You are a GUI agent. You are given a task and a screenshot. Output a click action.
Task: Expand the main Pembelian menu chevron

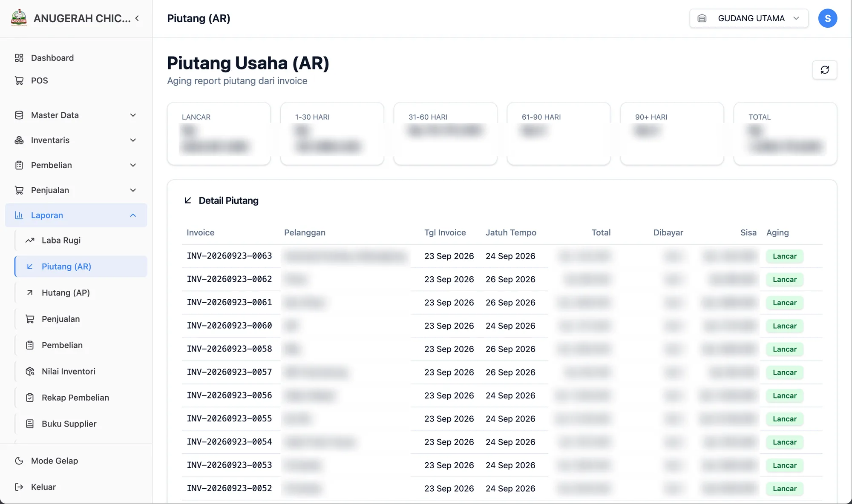pyautogui.click(x=133, y=165)
